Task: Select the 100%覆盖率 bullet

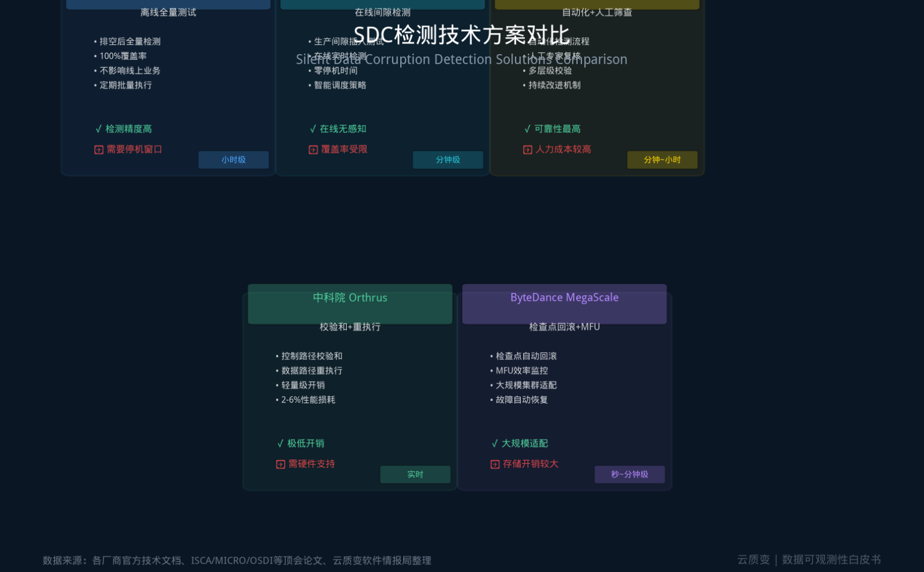Action: (x=120, y=56)
